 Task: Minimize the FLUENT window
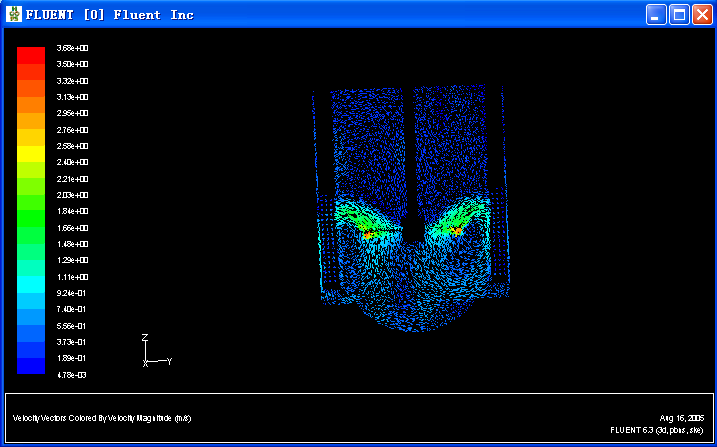pos(656,14)
